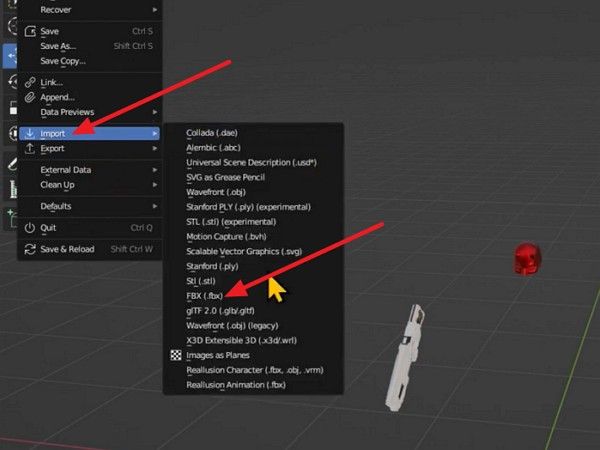Image resolution: width=600 pixels, height=450 pixels.
Task: Click the Link chain icon
Action: coord(30,82)
